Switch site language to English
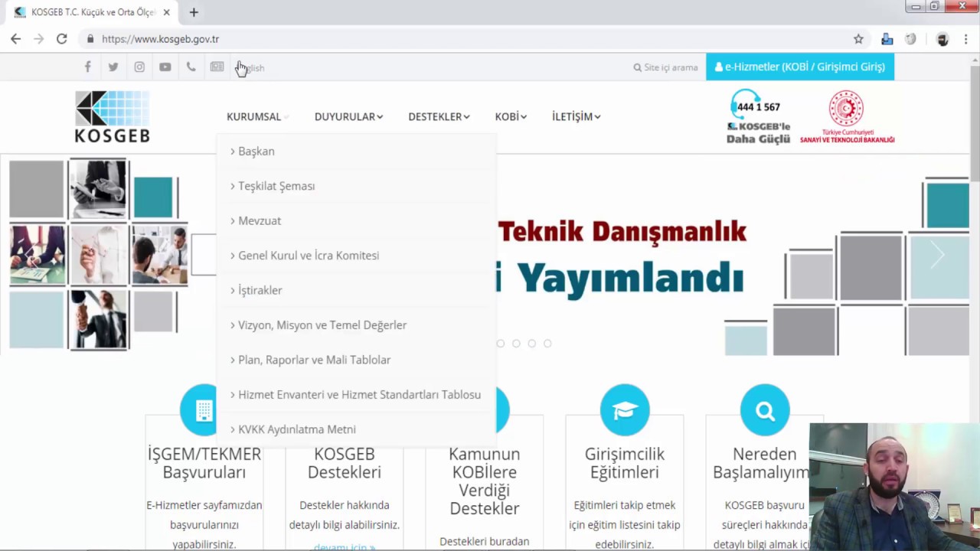 click(252, 68)
